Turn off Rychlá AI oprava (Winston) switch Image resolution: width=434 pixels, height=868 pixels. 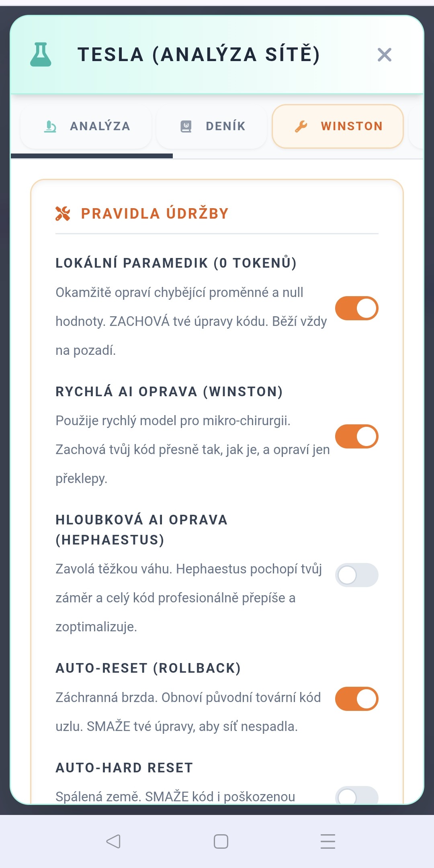[x=357, y=436]
